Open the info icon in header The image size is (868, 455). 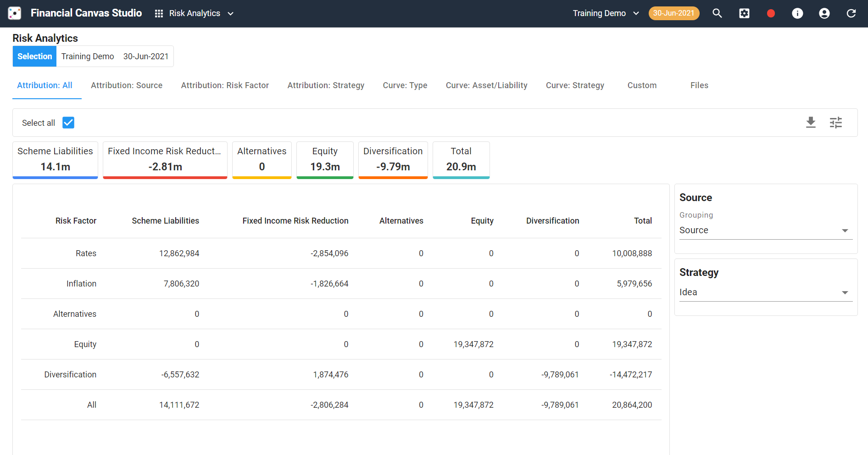[797, 13]
